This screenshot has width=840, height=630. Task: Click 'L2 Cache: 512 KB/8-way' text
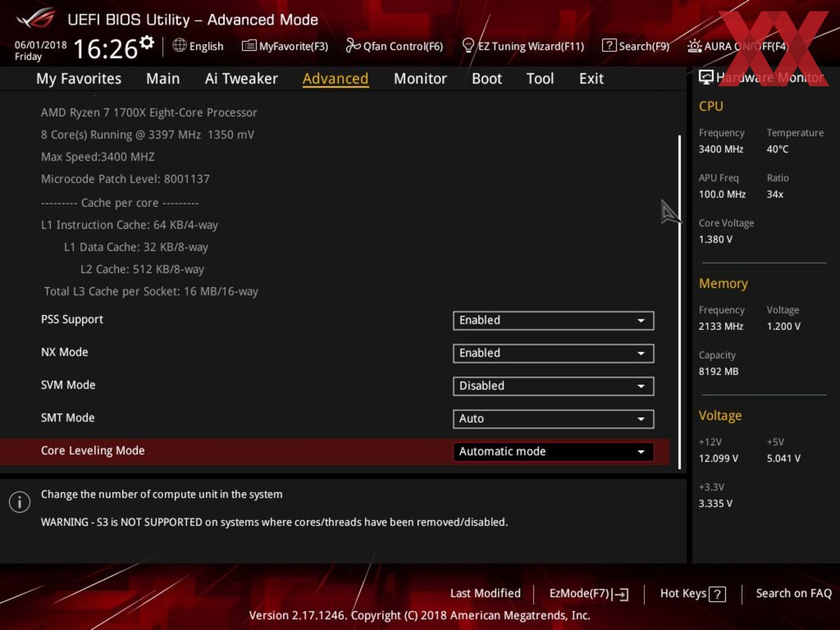coord(142,269)
